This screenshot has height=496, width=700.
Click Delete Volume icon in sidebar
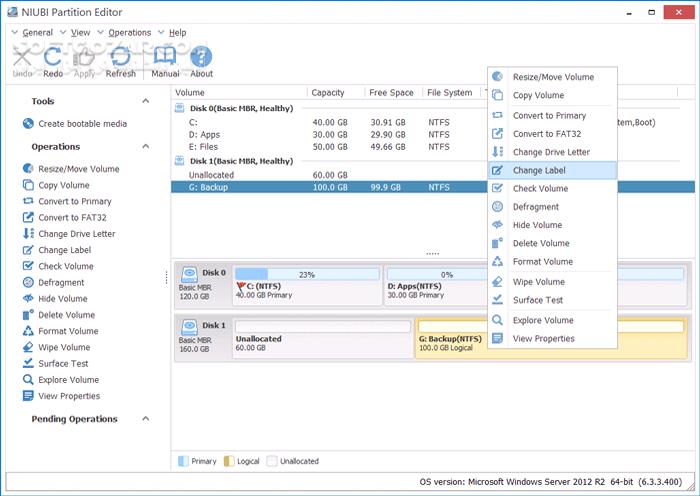[x=28, y=315]
